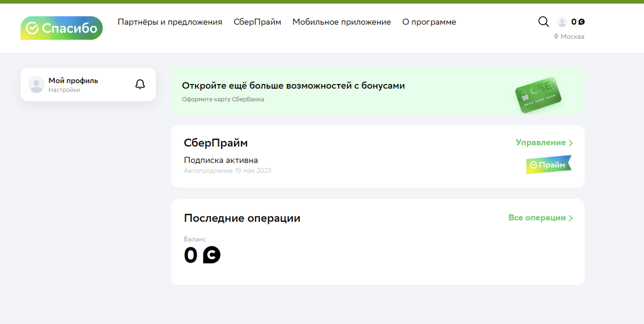
Task: Click chevron next to Все операции
Action: pyautogui.click(x=571, y=218)
